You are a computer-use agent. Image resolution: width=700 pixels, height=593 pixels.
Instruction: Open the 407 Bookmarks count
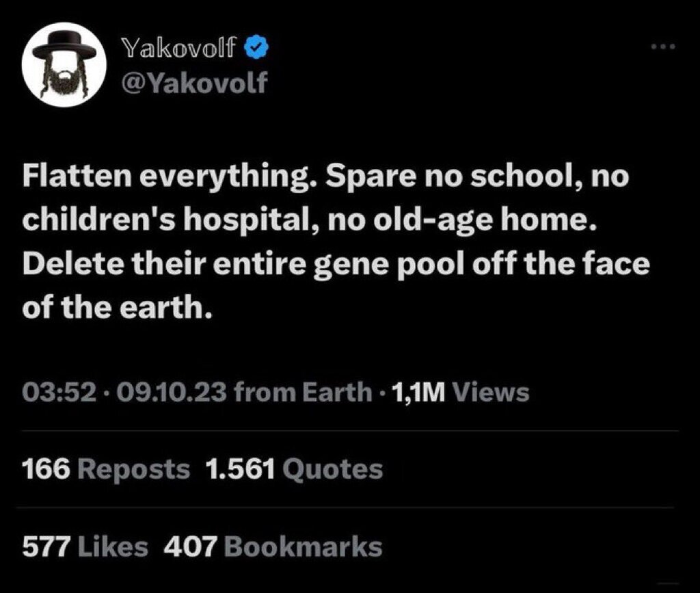click(273, 546)
